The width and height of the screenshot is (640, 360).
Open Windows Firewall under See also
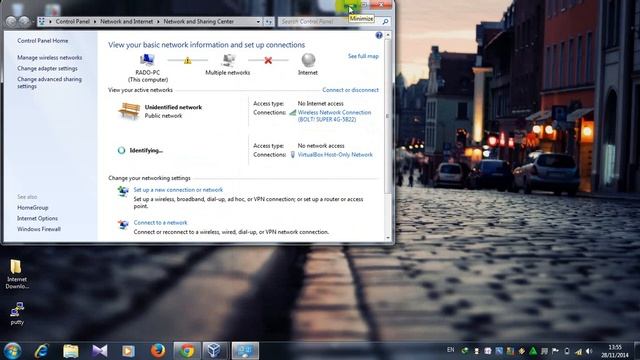(x=39, y=229)
